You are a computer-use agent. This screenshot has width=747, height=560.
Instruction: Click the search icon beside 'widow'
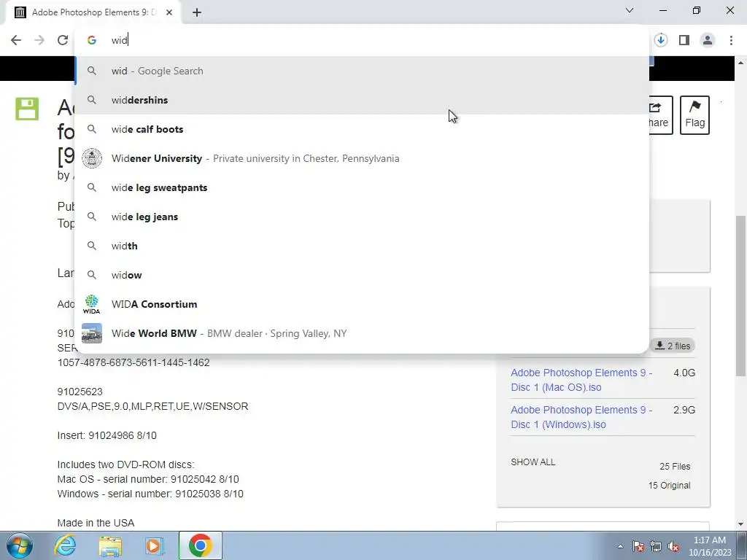pos(91,275)
